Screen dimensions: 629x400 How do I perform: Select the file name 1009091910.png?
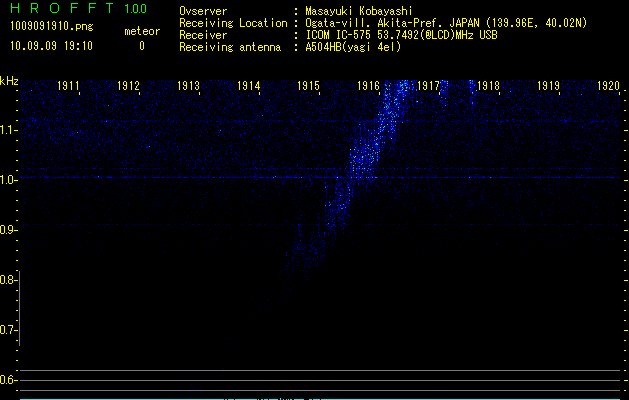pyautogui.click(x=52, y=27)
